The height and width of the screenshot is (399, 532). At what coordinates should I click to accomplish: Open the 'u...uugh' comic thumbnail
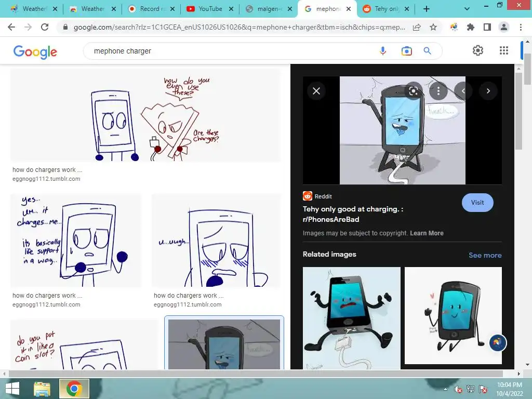tap(216, 241)
